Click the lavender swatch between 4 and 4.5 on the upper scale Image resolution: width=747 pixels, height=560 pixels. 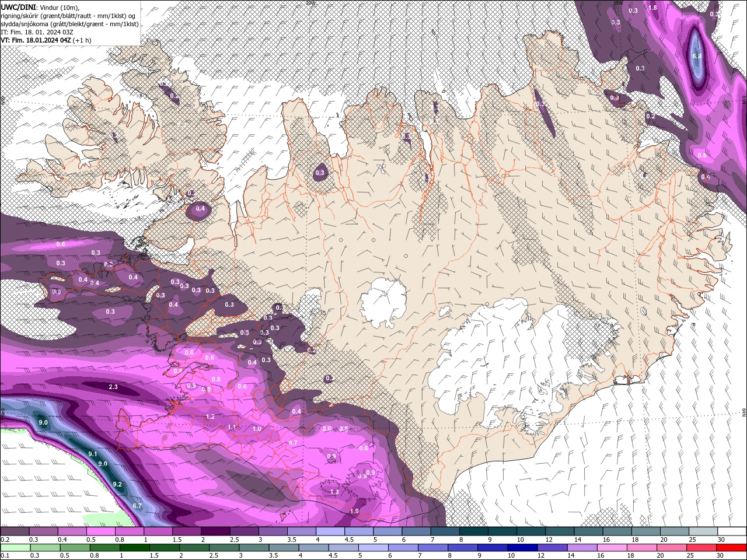click(330, 531)
